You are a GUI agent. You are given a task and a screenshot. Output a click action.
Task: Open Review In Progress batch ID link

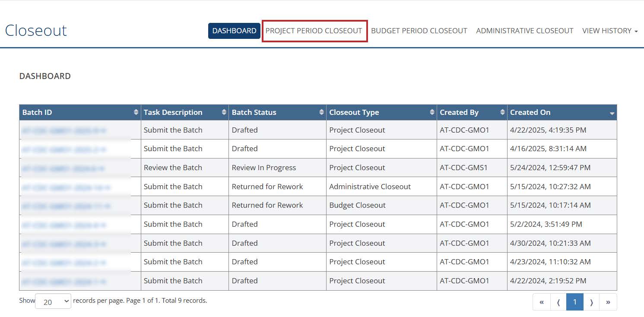[x=64, y=168]
